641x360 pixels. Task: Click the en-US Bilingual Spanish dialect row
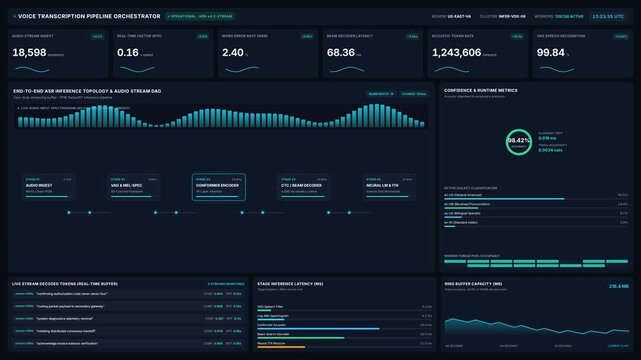[536, 215]
